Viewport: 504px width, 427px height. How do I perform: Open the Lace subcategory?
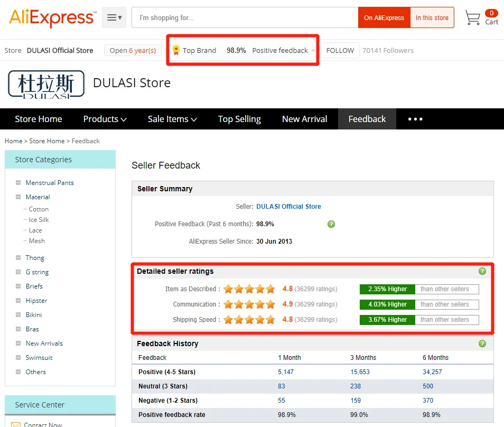click(35, 230)
